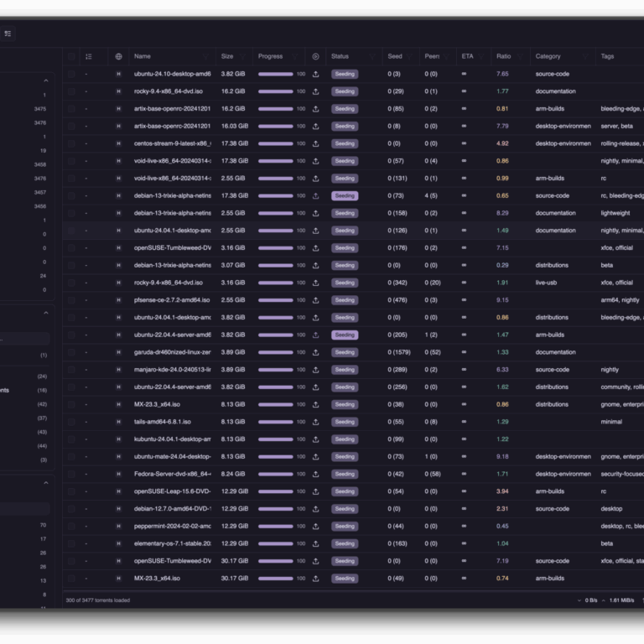This screenshot has width=644, height=644.
Task: Click upload icon on manjaro-kde-24.0 row
Action: 315,370
